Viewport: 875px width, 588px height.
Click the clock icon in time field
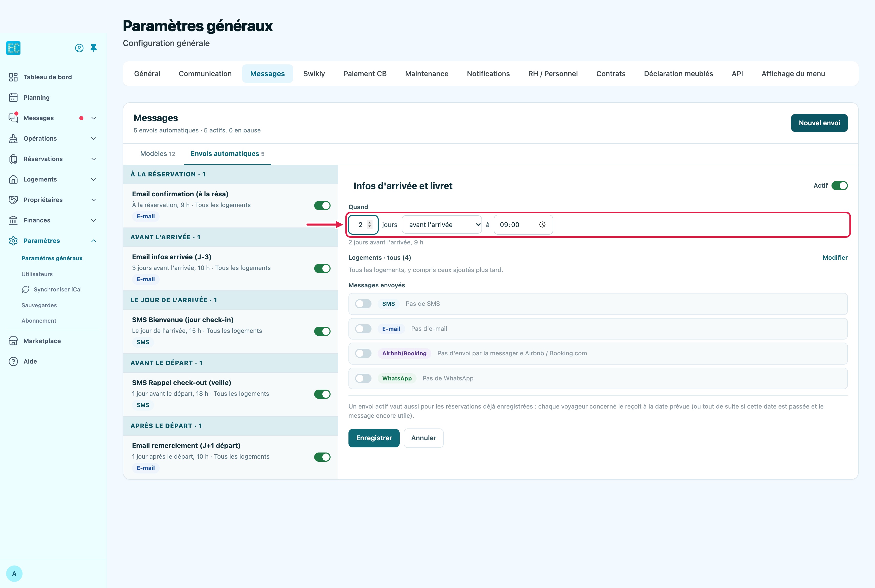(x=542, y=225)
